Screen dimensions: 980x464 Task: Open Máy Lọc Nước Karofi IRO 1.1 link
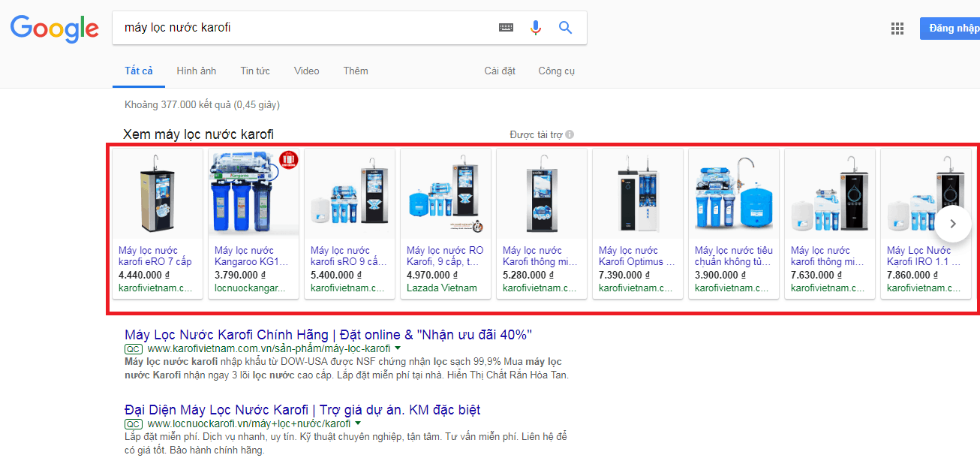coord(924,256)
